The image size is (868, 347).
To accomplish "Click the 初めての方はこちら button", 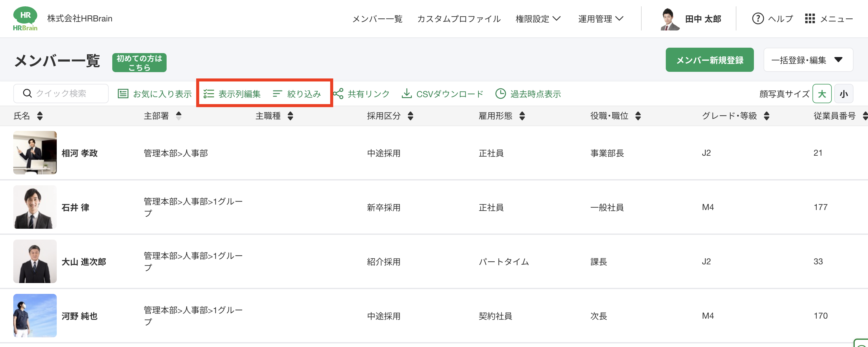I will point(139,63).
